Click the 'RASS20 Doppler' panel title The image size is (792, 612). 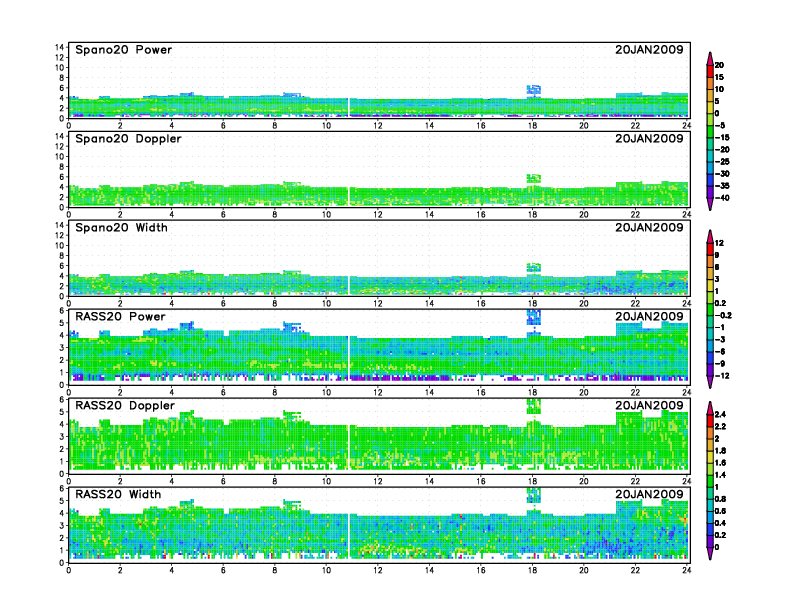pyautogui.click(x=125, y=405)
